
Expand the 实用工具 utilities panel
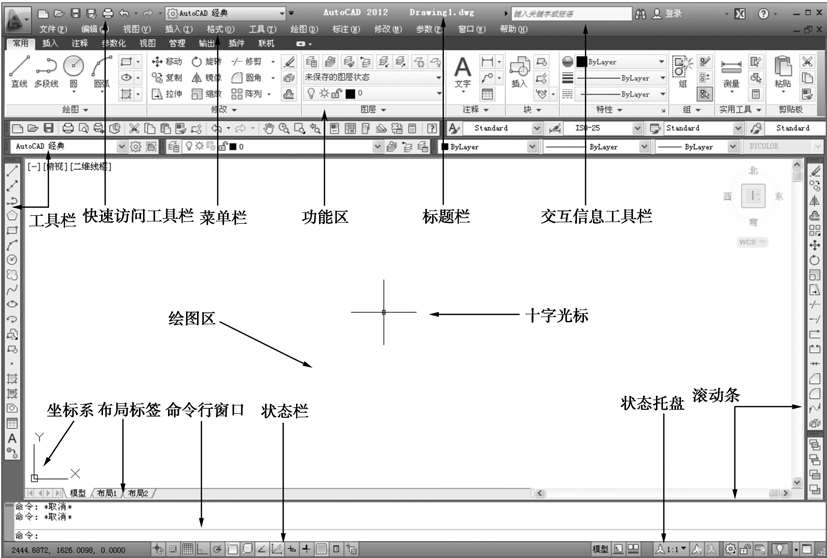click(741, 110)
